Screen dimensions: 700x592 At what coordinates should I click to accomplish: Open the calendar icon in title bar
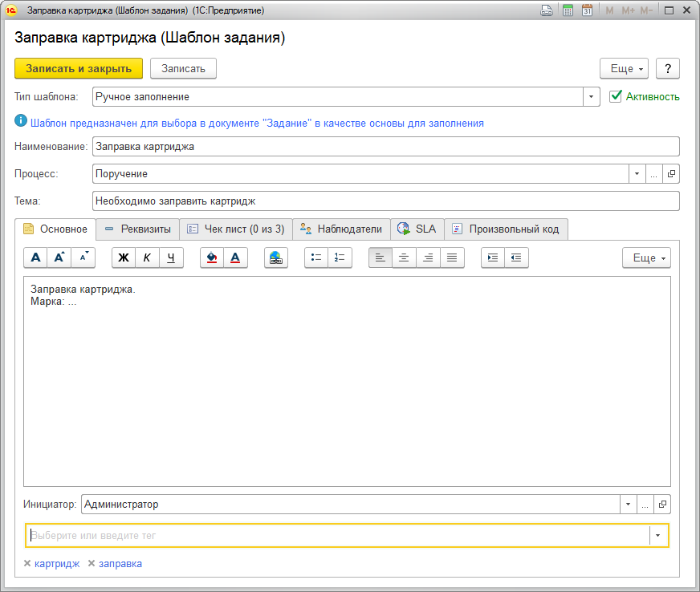[x=588, y=10]
